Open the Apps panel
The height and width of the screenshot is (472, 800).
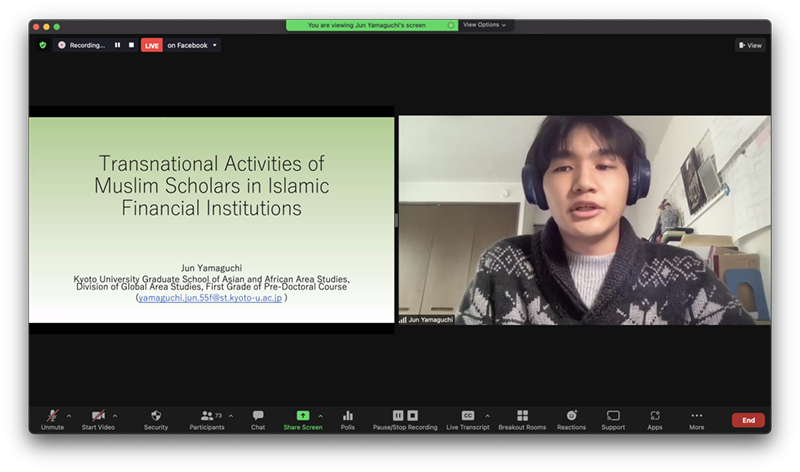655,416
